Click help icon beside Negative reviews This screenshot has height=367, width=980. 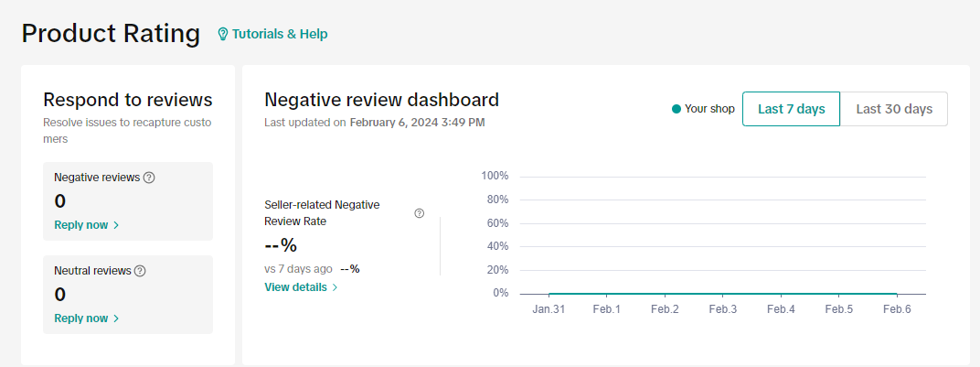tap(149, 178)
